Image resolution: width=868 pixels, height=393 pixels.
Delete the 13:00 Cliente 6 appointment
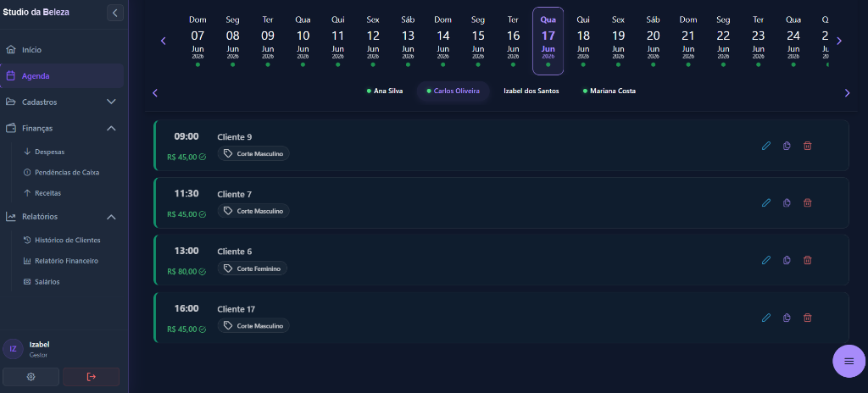coord(808,260)
